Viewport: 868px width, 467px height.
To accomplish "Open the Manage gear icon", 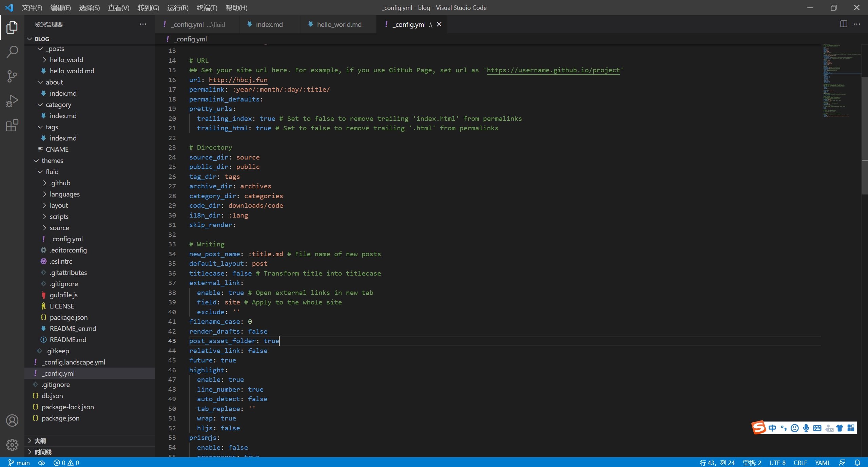I will 12,445.
